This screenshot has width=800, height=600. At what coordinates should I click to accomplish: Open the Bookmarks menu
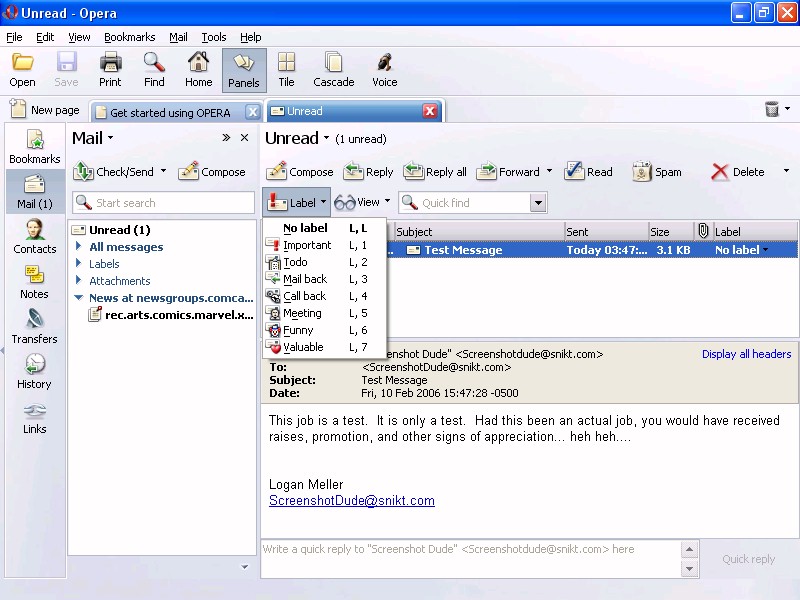pyautogui.click(x=130, y=37)
